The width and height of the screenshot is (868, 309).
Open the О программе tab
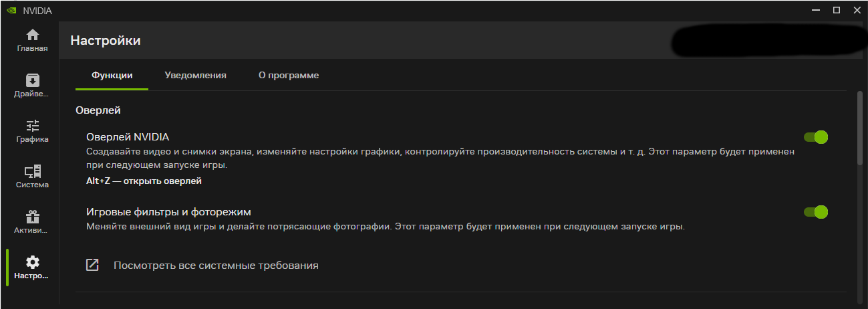(x=289, y=76)
